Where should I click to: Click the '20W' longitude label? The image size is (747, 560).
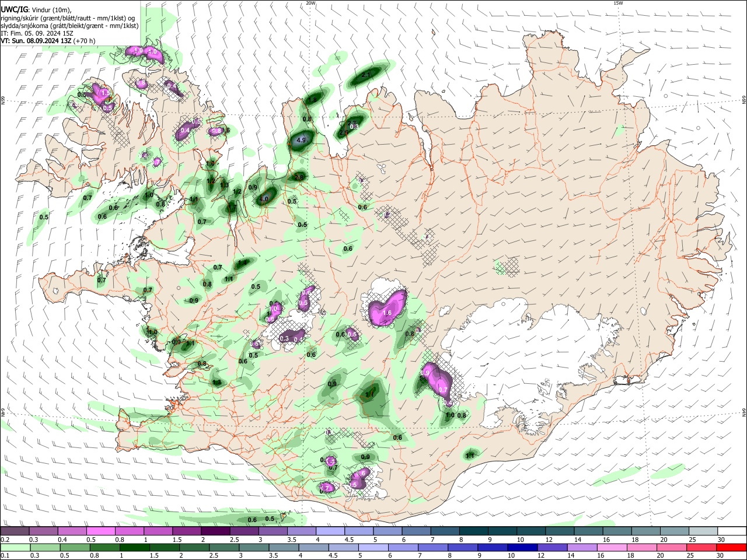coord(310,3)
